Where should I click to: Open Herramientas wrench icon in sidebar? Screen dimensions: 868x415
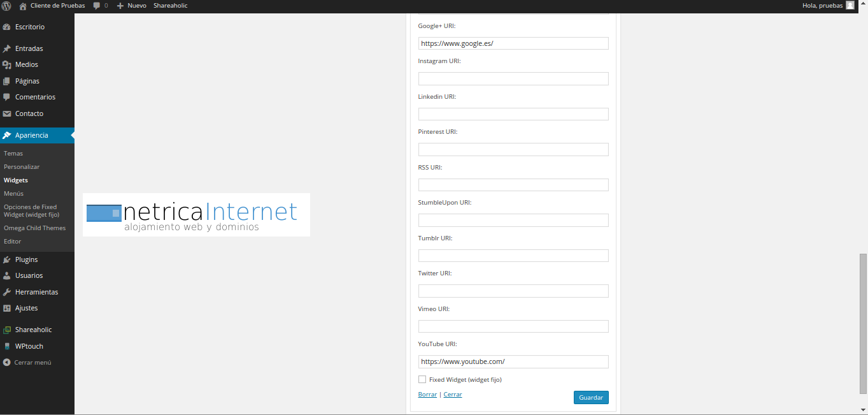pos(6,292)
